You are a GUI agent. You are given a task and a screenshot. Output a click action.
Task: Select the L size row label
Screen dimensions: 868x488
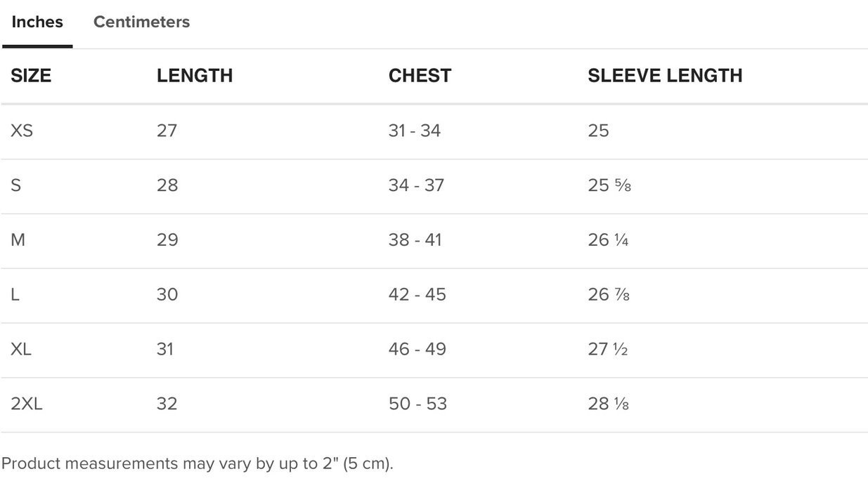15,295
